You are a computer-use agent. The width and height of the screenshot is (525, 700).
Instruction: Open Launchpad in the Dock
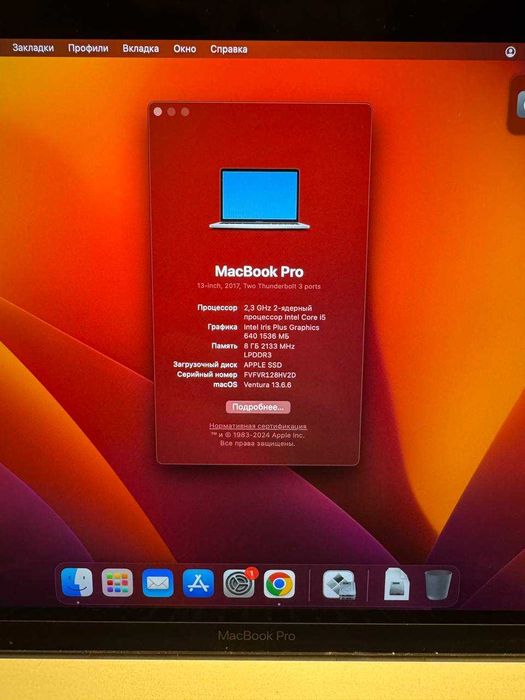pyautogui.click(x=117, y=583)
